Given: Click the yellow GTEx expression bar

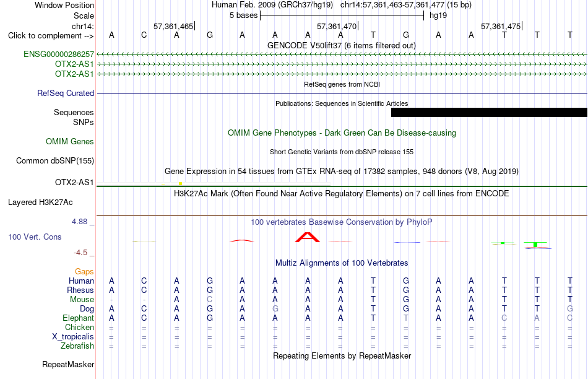Looking at the screenshot, I should 180,183.
